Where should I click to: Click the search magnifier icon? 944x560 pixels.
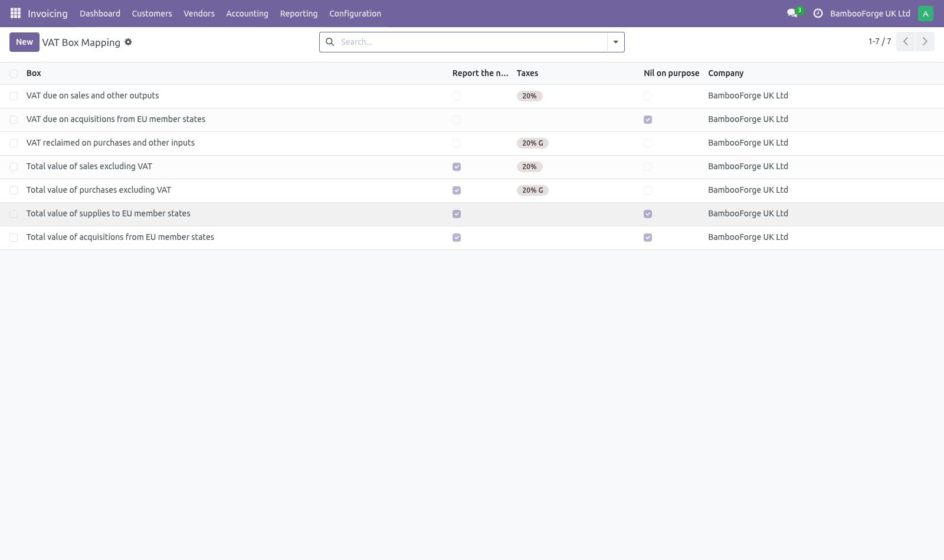330,42
